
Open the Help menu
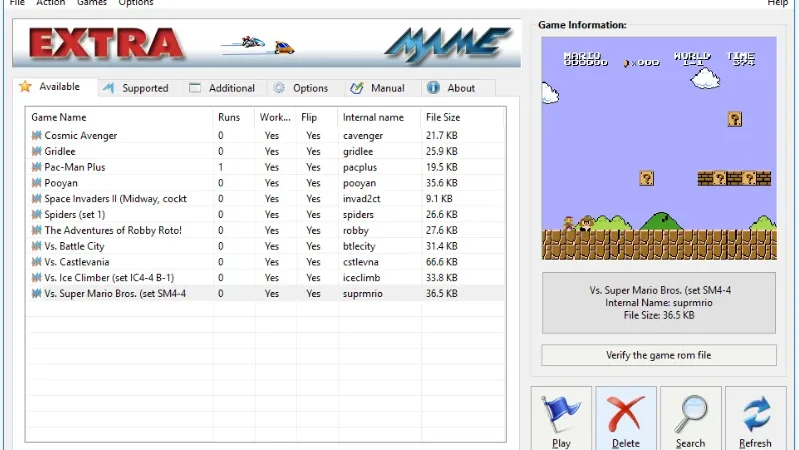(778, 3)
